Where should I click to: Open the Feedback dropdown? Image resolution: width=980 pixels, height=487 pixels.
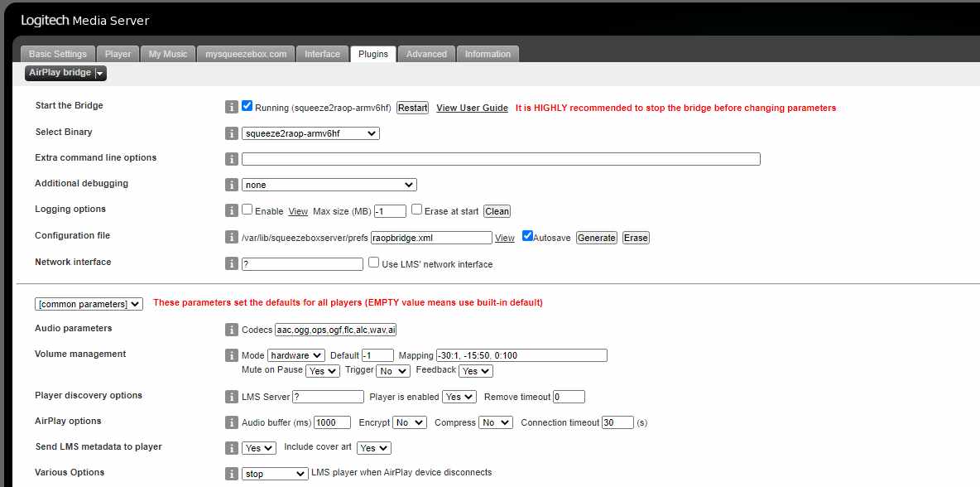(476, 371)
